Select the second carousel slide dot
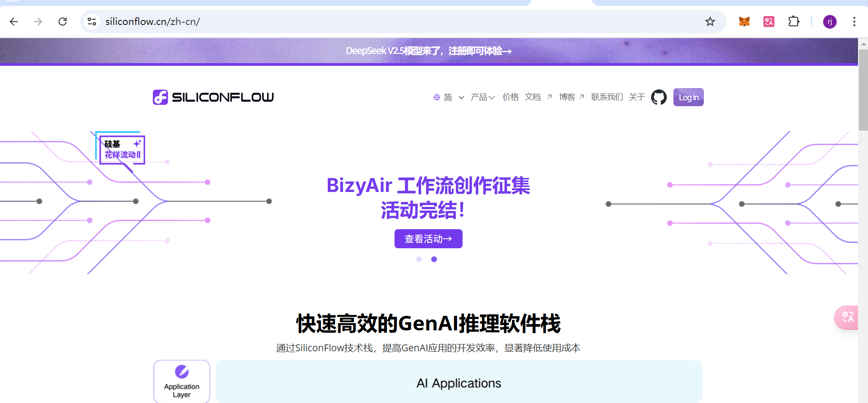 tap(434, 259)
